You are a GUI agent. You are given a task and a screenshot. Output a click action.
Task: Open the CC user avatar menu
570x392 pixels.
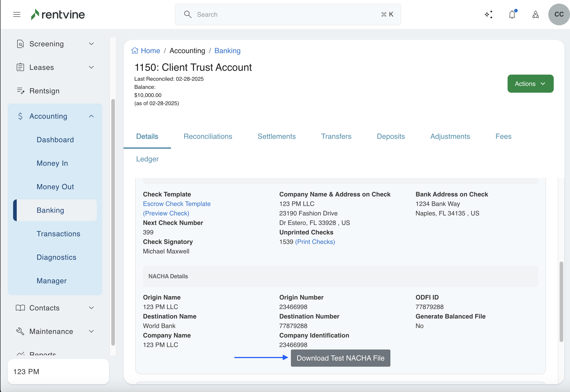[x=559, y=14]
